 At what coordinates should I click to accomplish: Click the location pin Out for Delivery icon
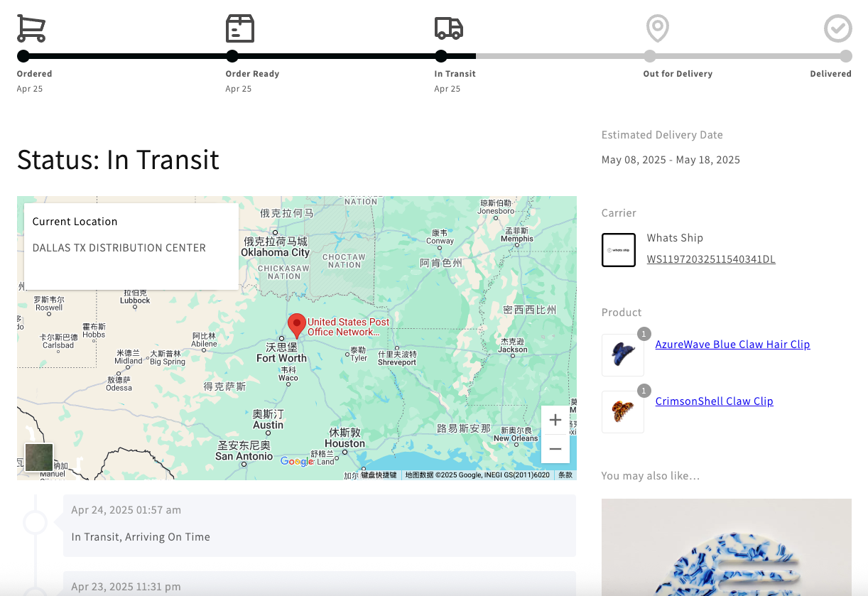tap(658, 28)
